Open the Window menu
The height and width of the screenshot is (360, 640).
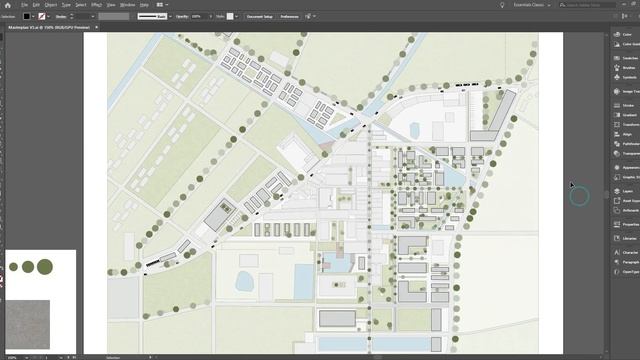[127, 5]
